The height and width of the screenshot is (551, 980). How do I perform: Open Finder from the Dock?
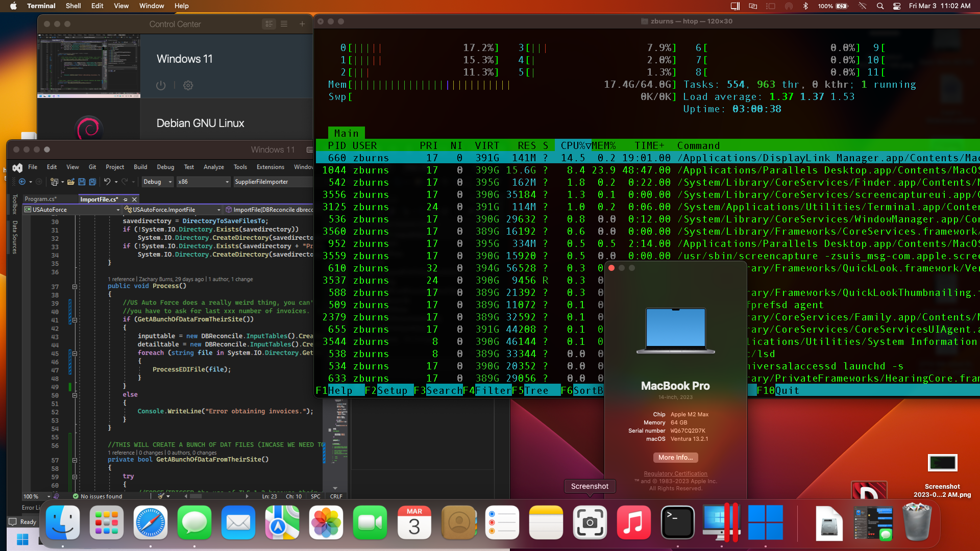coord(63,522)
